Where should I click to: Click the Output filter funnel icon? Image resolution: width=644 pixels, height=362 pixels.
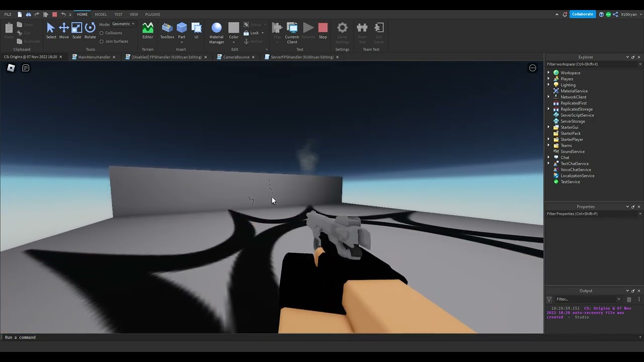click(549, 299)
